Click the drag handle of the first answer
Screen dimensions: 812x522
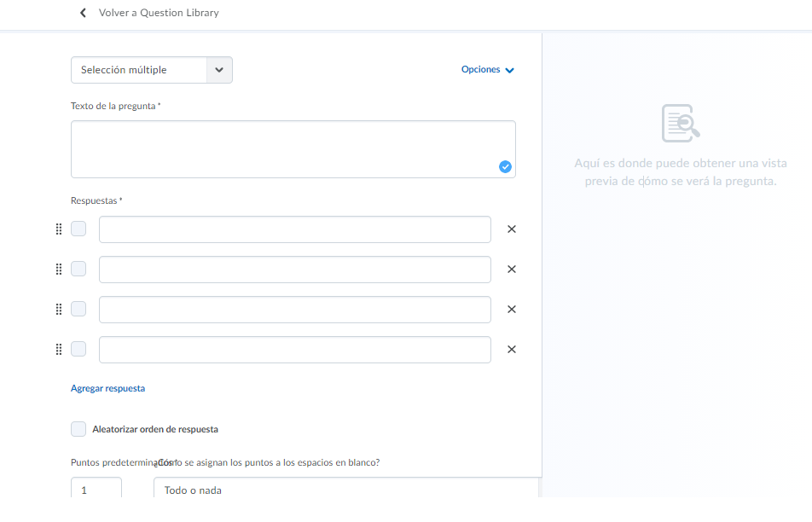point(59,229)
